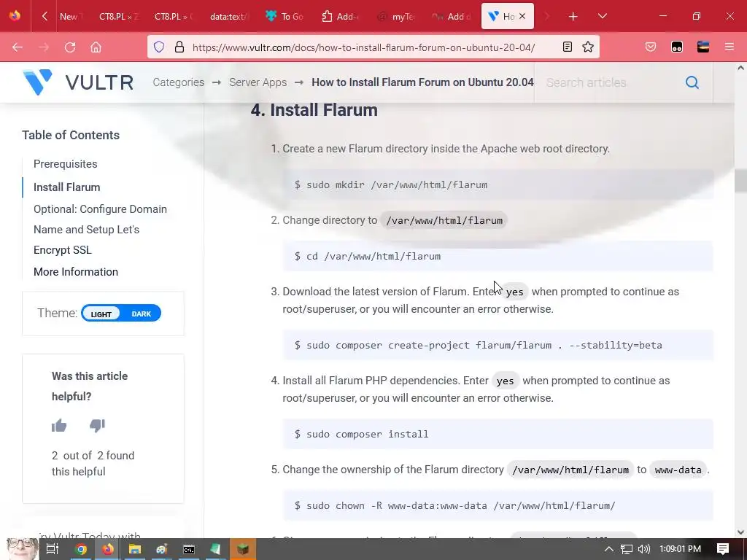The height and width of the screenshot is (560, 747).
Task: Jump to More Information section
Action: (x=76, y=272)
